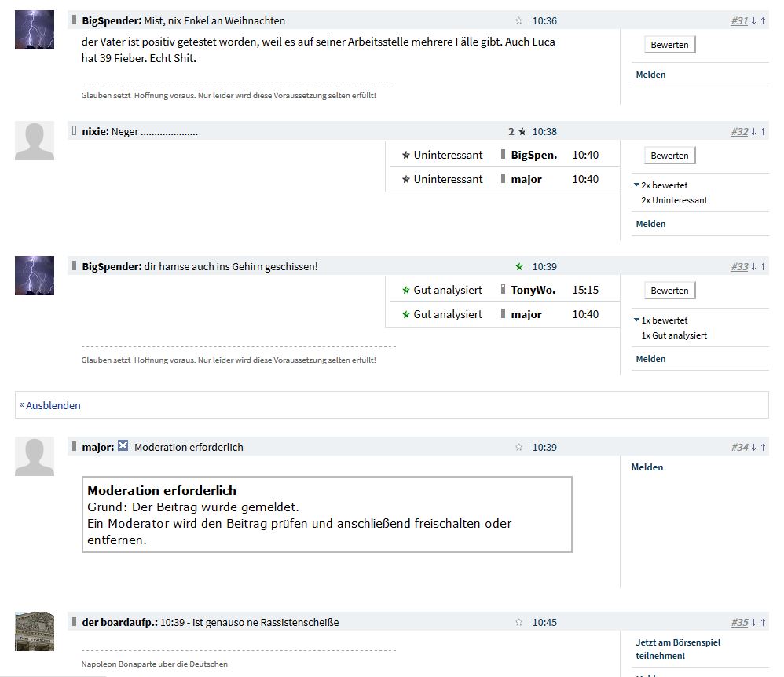Click the star next to 'Uninteressant' rating entry
The image size is (784, 677).
[405, 155]
